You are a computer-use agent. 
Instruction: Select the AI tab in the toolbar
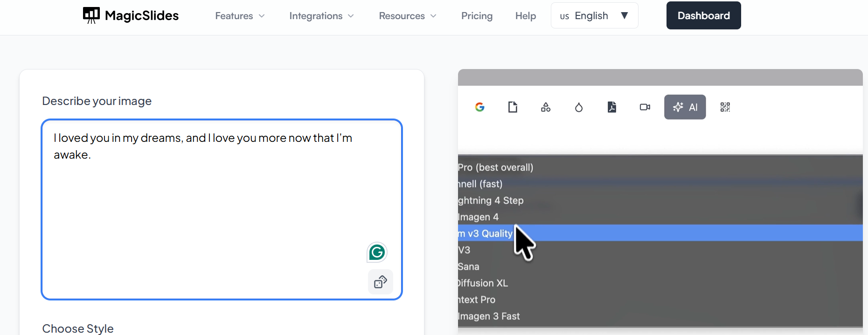[685, 107]
